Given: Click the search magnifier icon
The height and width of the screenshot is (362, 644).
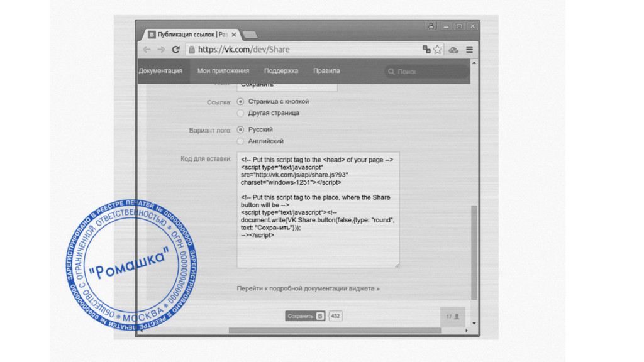Looking at the screenshot, I should click(391, 72).
